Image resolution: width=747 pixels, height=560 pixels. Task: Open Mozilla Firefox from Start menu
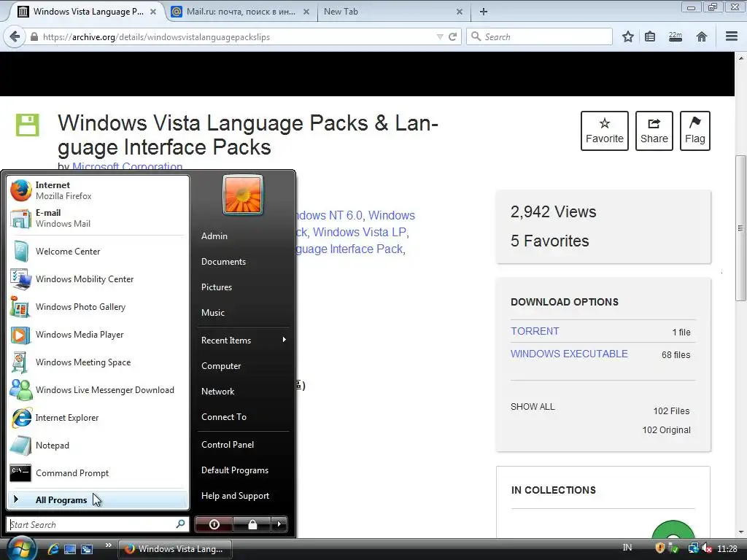pyautogui.click(x=98, y=190)
